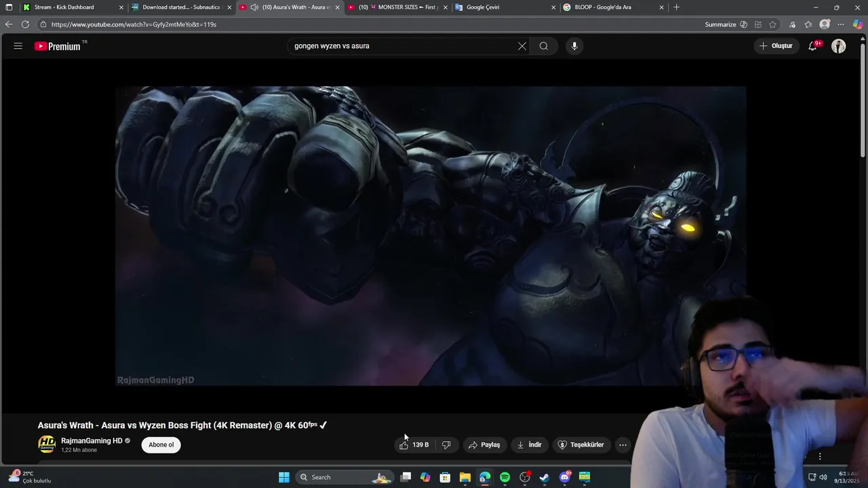Open RajmanGaming HD channel avatar
This screenshot has height=488, width=868.
[47, 445]
